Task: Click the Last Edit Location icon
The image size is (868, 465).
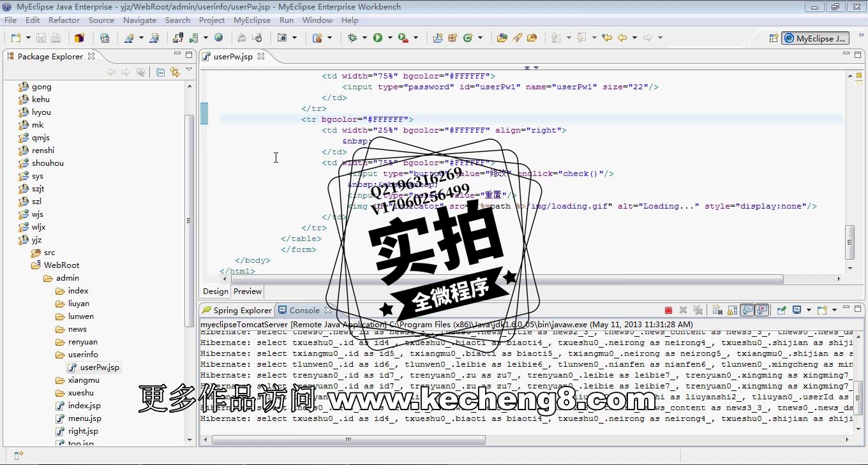Action: [607, 38]
